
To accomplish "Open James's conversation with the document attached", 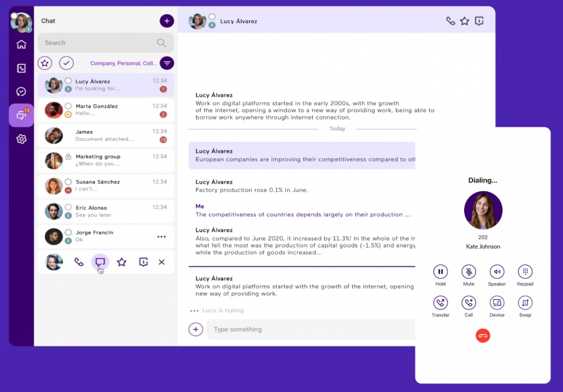I will (x=106, y=135).
